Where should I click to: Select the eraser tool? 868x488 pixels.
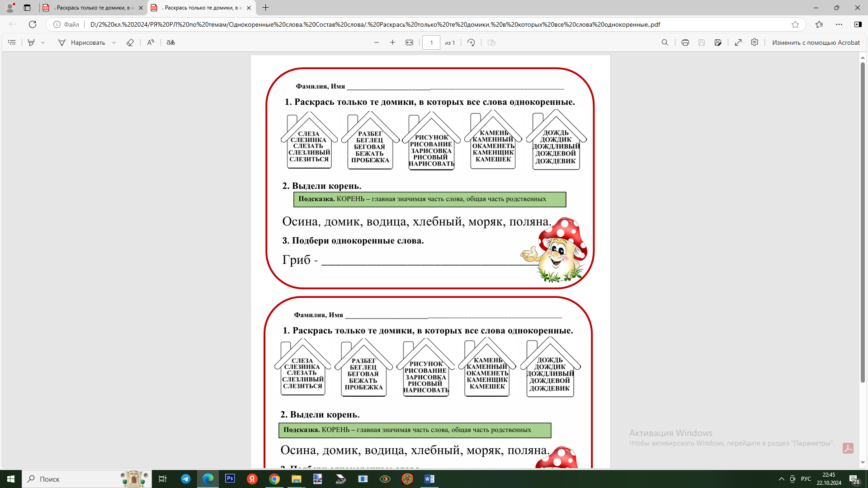130,42
